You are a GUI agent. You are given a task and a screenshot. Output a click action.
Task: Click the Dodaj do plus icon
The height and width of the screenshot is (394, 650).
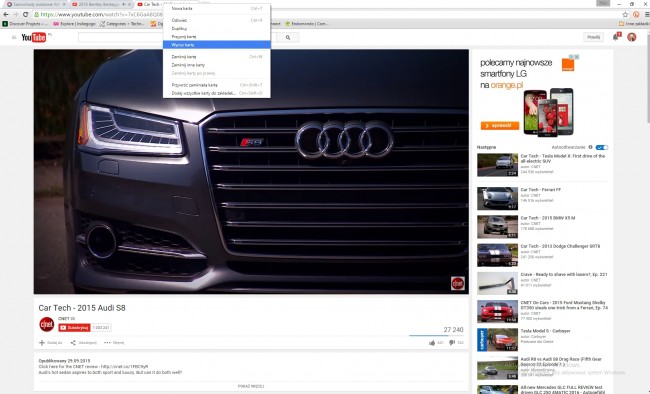pos(41,343)
